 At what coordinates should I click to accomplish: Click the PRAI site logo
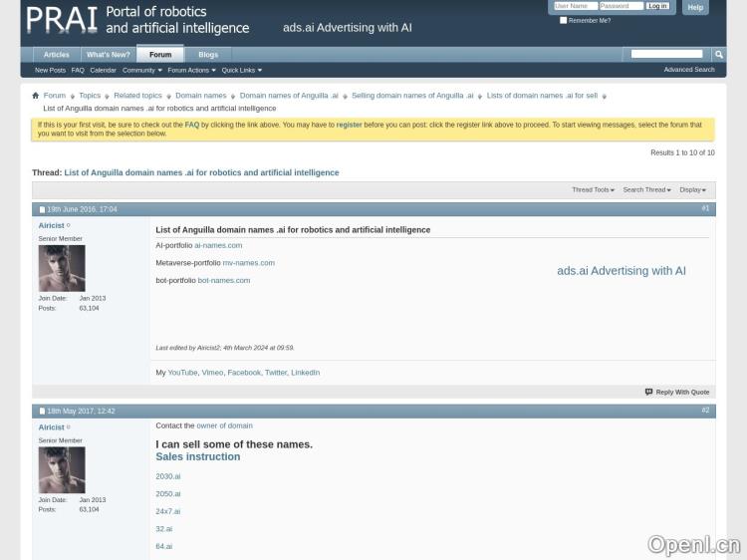point(62,20)
